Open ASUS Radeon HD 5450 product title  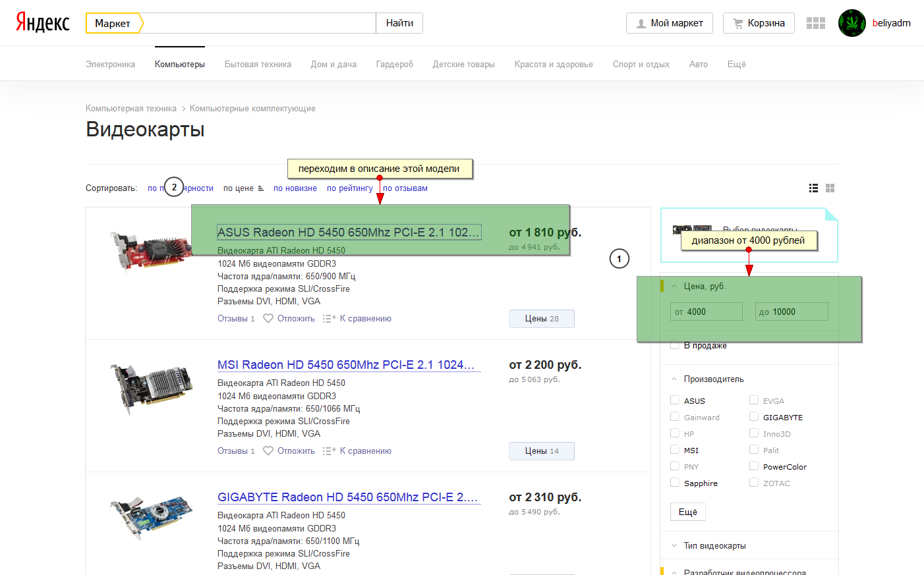(349, 233)
